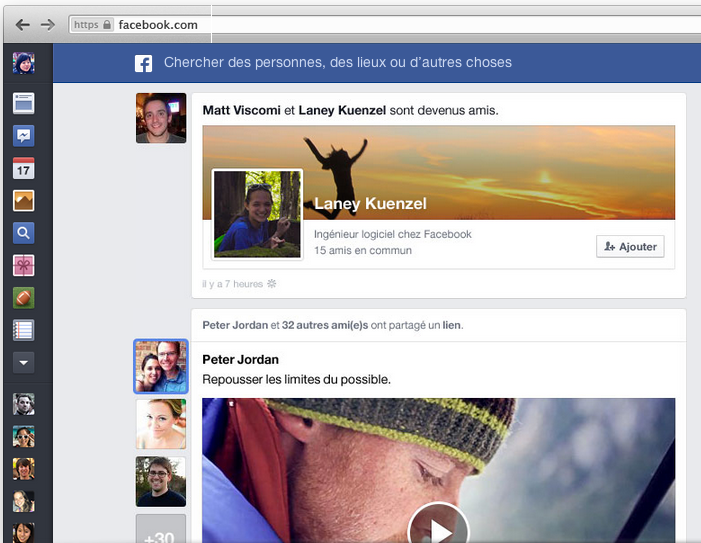Open Messenger from the sidebar
The height and width of the screenshot is (543, 701).
(x=24, y=136)
